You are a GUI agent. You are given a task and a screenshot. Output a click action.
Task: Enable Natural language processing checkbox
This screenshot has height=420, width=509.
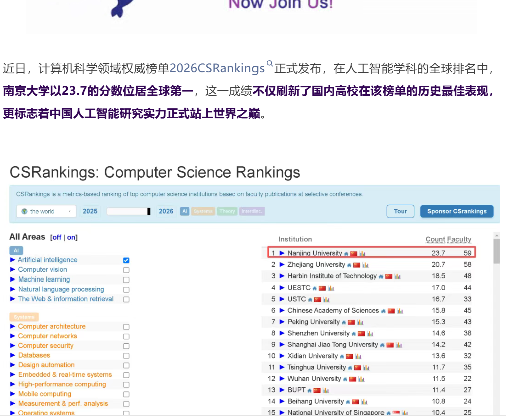[126, 290]
